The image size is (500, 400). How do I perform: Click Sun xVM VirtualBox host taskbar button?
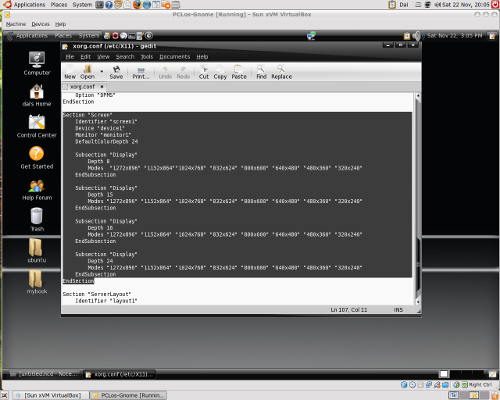tap(52, 395)
